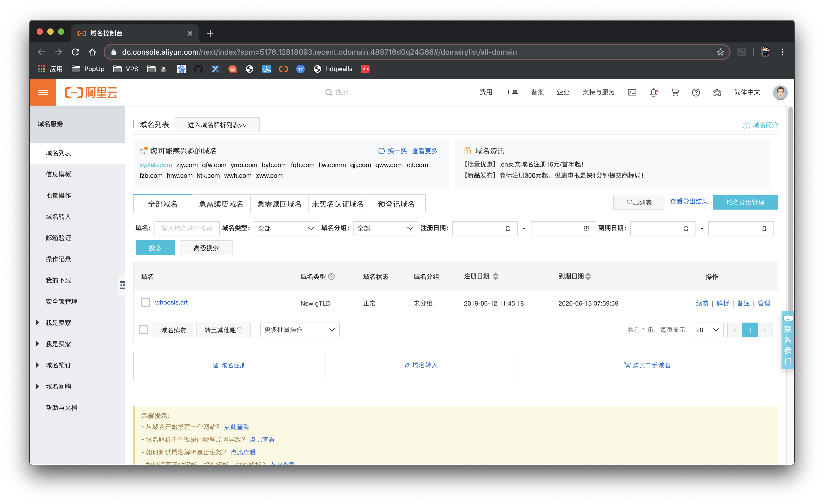The height and width of the screenshot is (504, 824).
Task: Click 导出列表 button
Action: (639, 202)
